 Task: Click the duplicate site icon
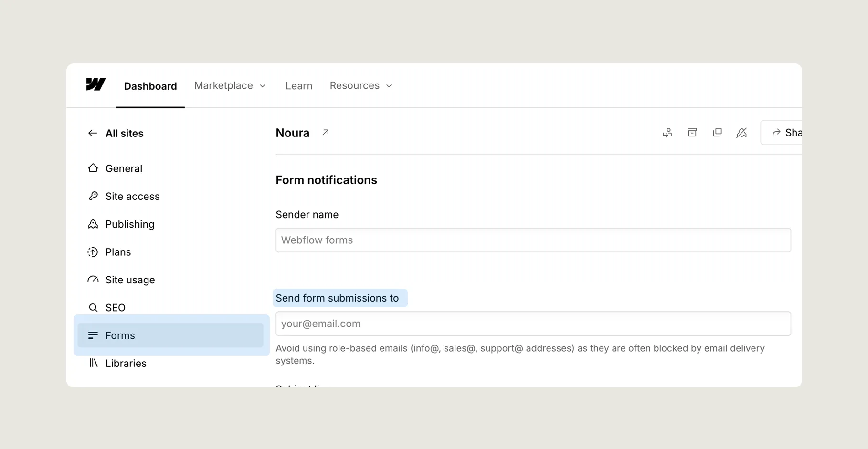click(x=717, y=132)
